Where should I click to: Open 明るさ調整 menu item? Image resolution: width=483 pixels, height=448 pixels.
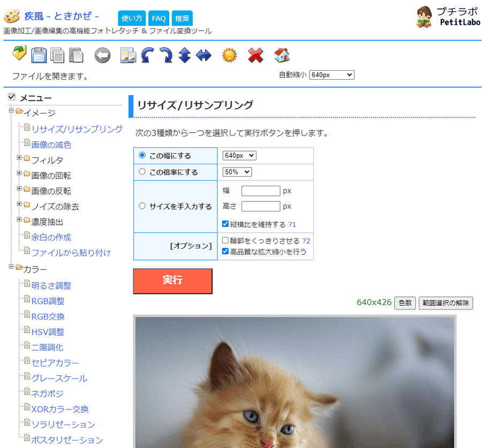pyautogui.click(x=51, y=285)
